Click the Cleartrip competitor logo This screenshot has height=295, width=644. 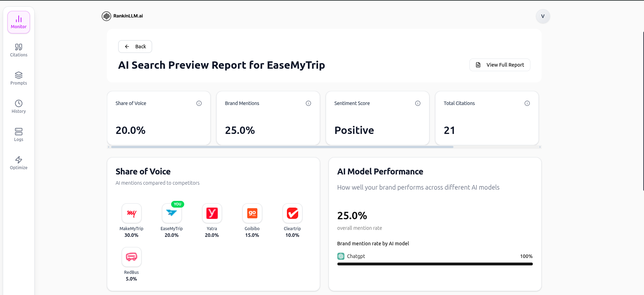point(293,213)
